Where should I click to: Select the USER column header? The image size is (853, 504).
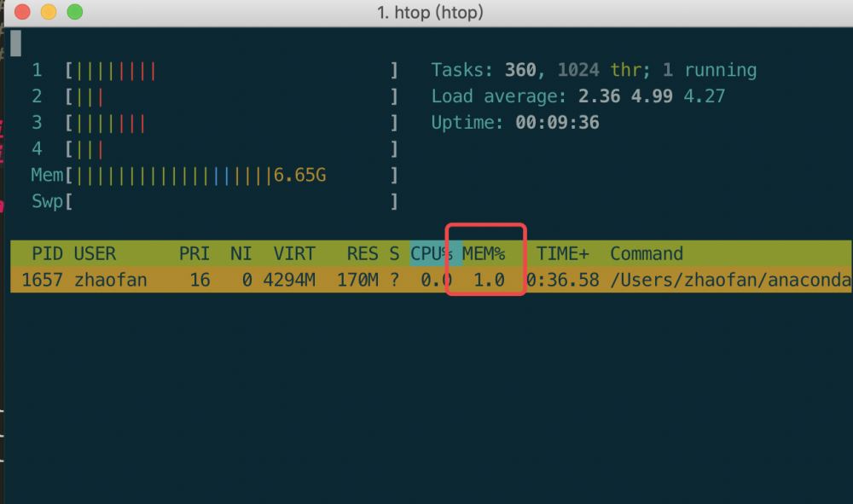[94, 253]
